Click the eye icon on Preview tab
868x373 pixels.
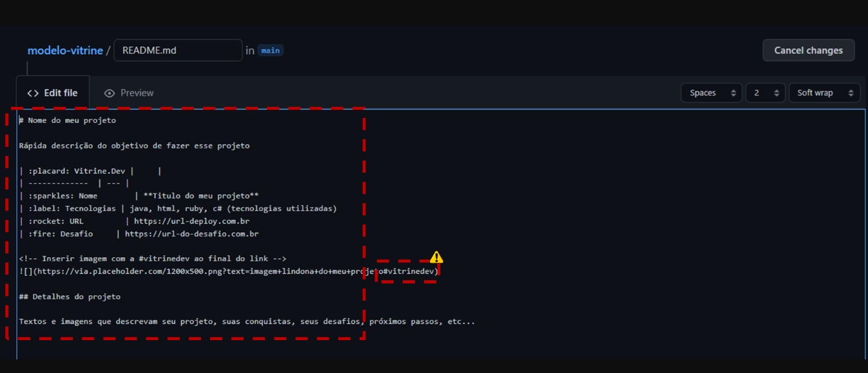pyautogui.click(x=110, y=93)
